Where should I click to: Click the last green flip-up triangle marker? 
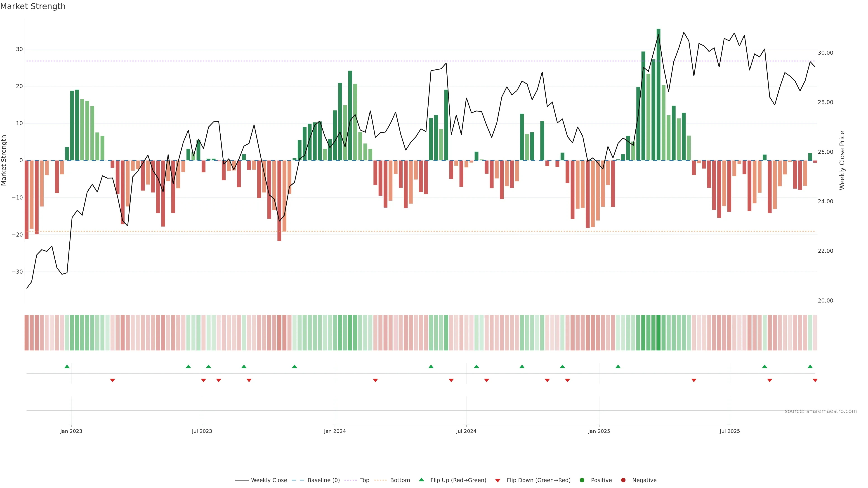[x=810, y=366]
